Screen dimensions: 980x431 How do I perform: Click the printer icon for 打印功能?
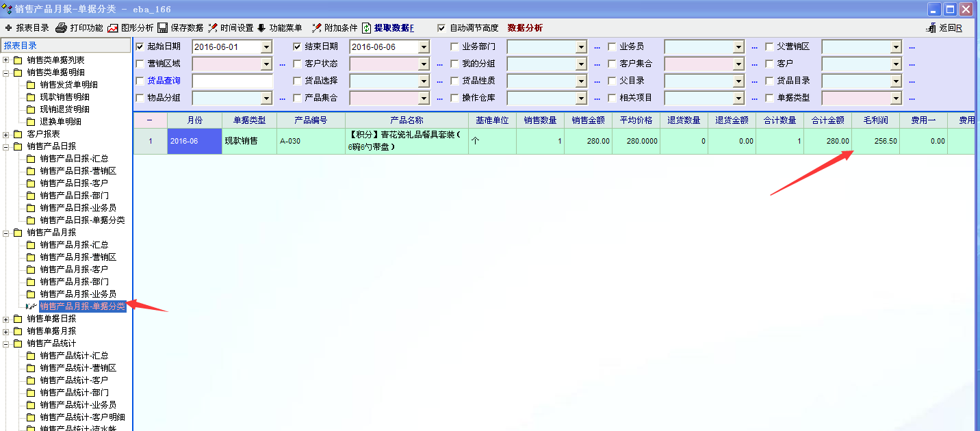[x=61, y=28]
